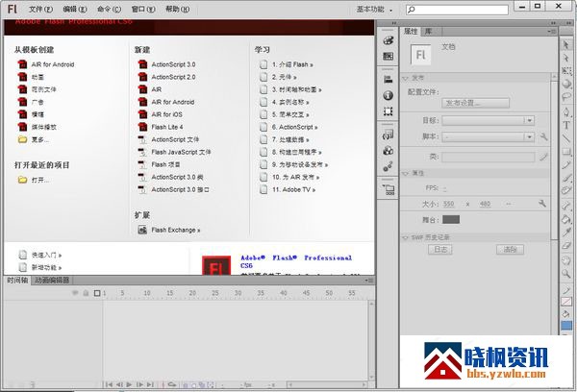The image size is (577, 392).
Task: Select the Rectangle tool
Action: click(566, 152)
